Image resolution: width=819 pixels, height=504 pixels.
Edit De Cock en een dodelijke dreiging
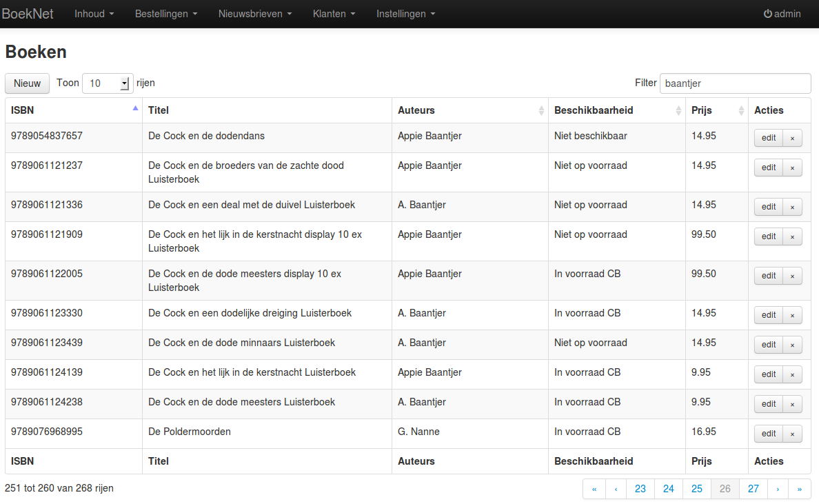769,315
